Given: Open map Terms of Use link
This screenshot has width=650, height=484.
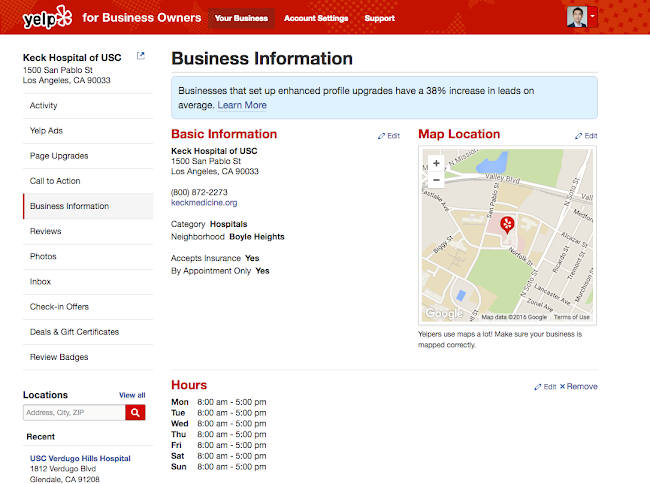Looking at the screenshot, I should [572, 317].
